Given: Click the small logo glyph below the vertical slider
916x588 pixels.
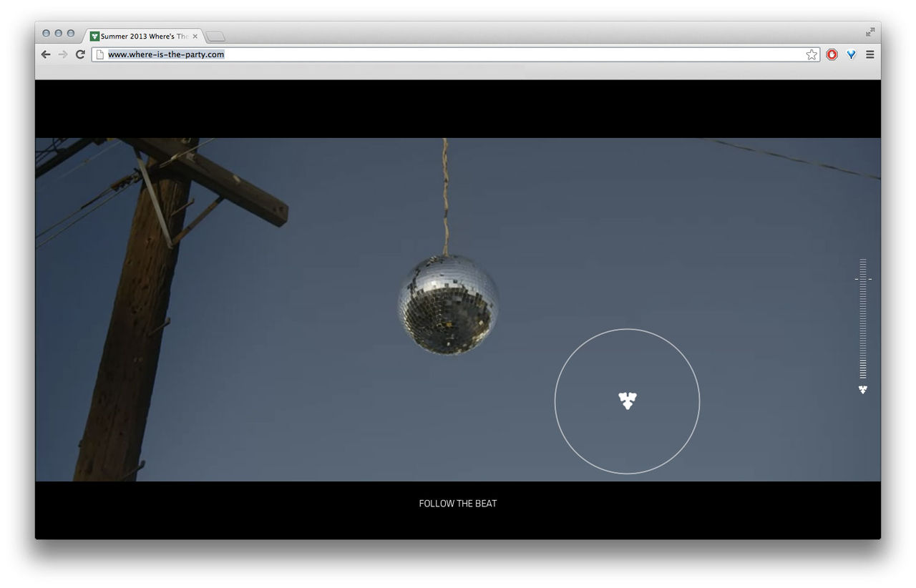Looking at the screenshot, I should click(x=862, y=389).
